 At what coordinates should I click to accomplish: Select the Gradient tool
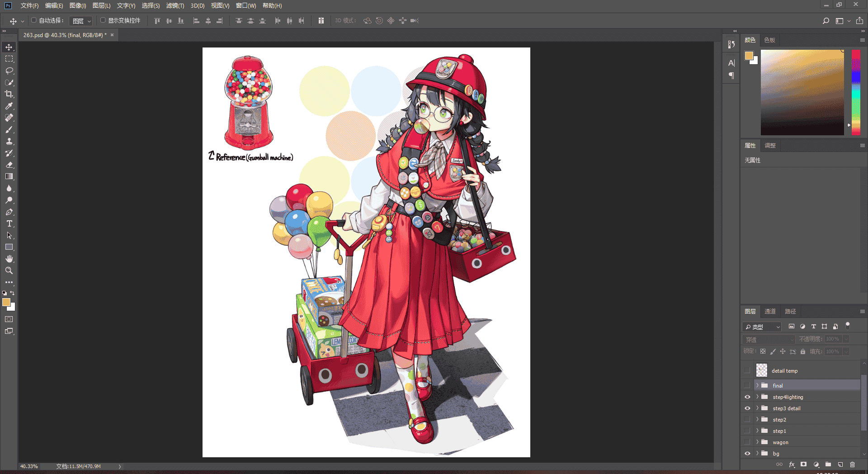coord(9,177)
